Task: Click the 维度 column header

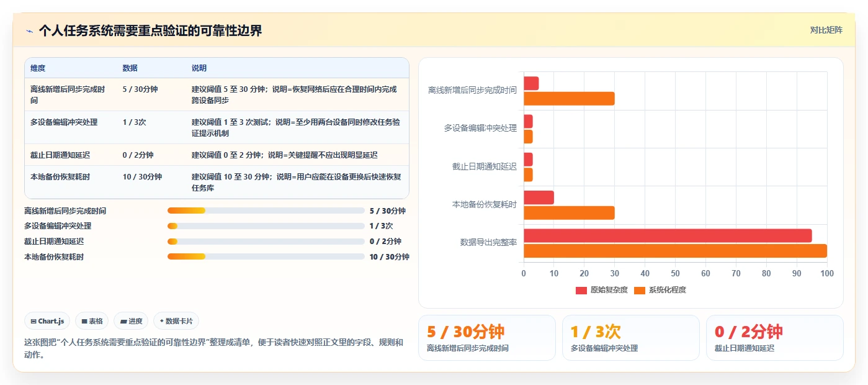Action: (38, 68)
